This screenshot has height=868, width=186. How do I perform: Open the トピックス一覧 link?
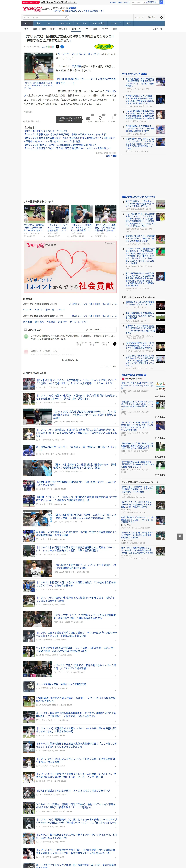coord(155,29)
